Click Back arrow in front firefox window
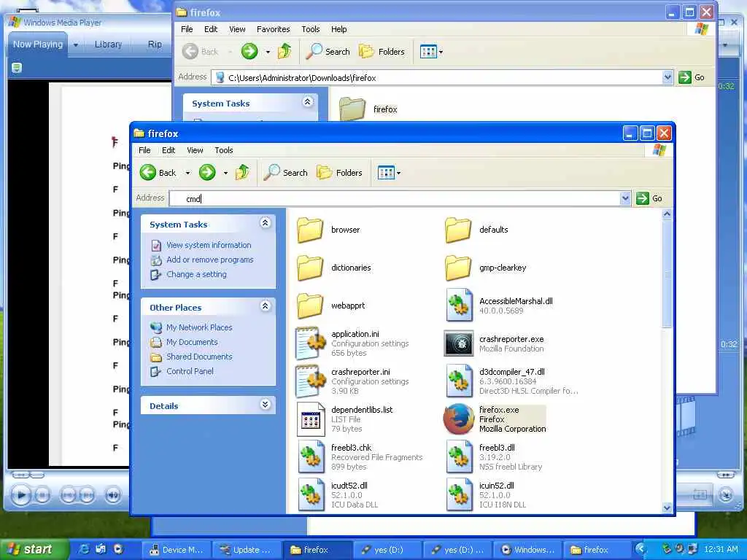This screenshot has width=747, height=560. point(148,172)
